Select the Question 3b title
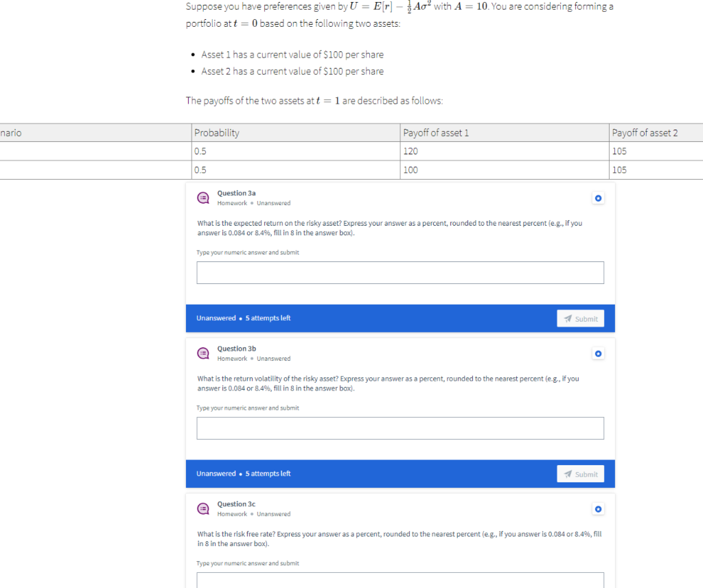703x588 pixels. [x=236, y=349]
